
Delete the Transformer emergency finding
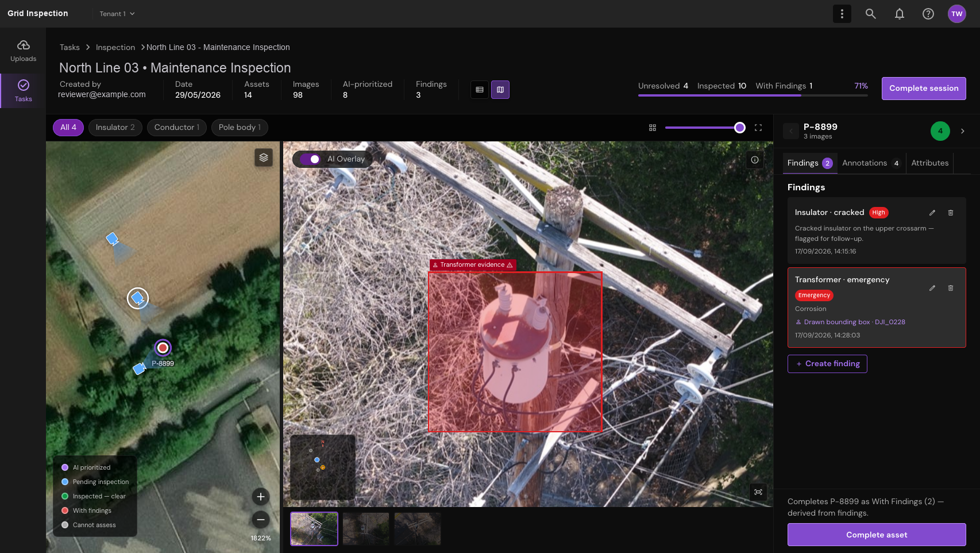[951, 288]
